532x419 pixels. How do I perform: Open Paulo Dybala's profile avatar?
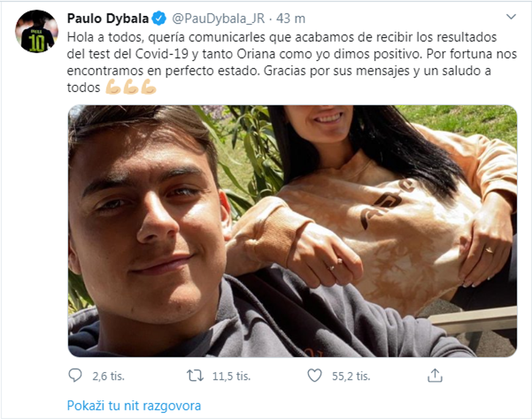[37, 31]
